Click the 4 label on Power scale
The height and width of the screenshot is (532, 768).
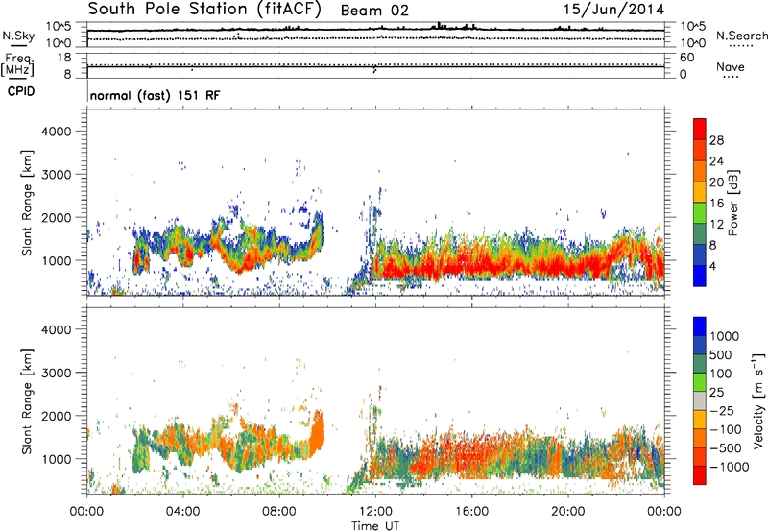pos(712,267)
